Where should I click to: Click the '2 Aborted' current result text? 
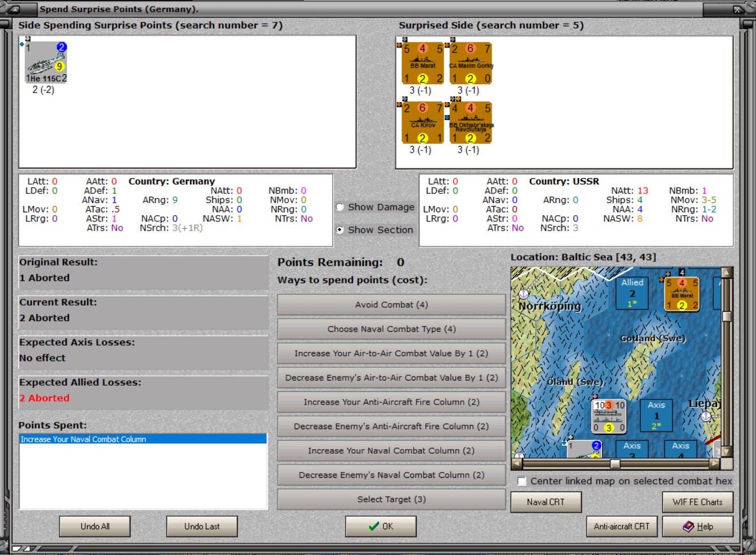(45, 318)
